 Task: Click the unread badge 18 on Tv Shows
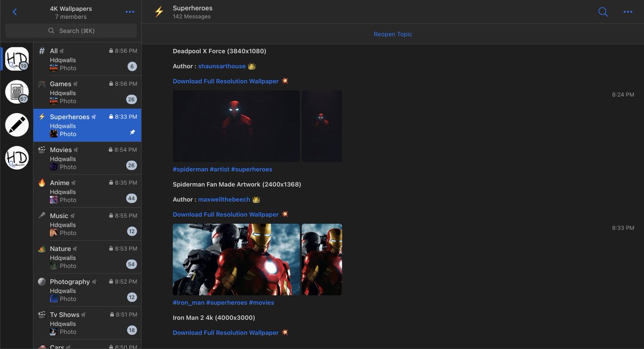coord(131,330)
